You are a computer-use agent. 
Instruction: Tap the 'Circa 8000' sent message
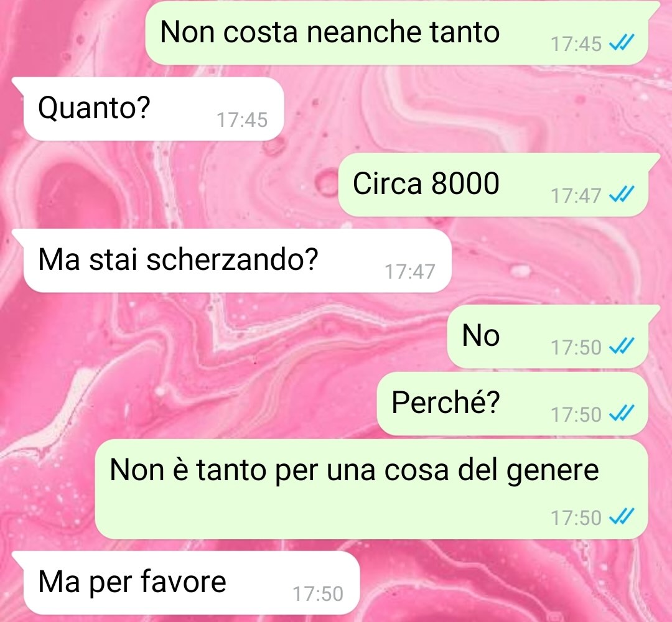[x=493, y=185]
